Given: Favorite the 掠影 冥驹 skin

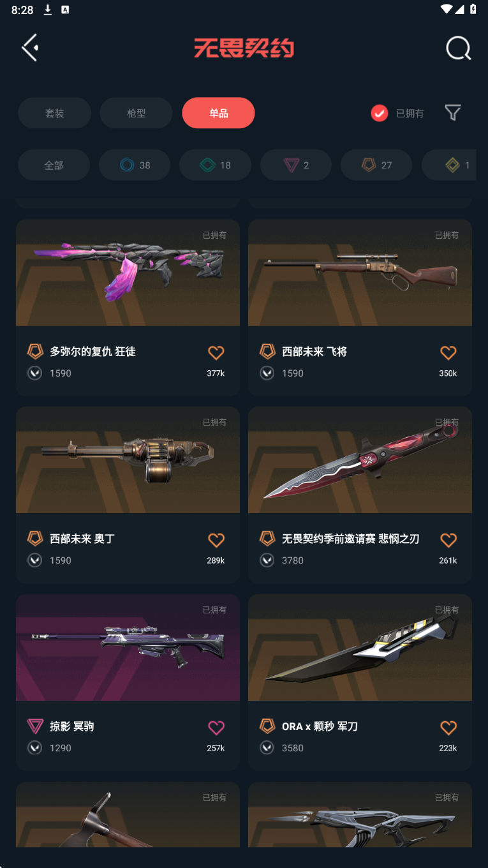Looking at the screenshot, I should [x=216, y=728].
